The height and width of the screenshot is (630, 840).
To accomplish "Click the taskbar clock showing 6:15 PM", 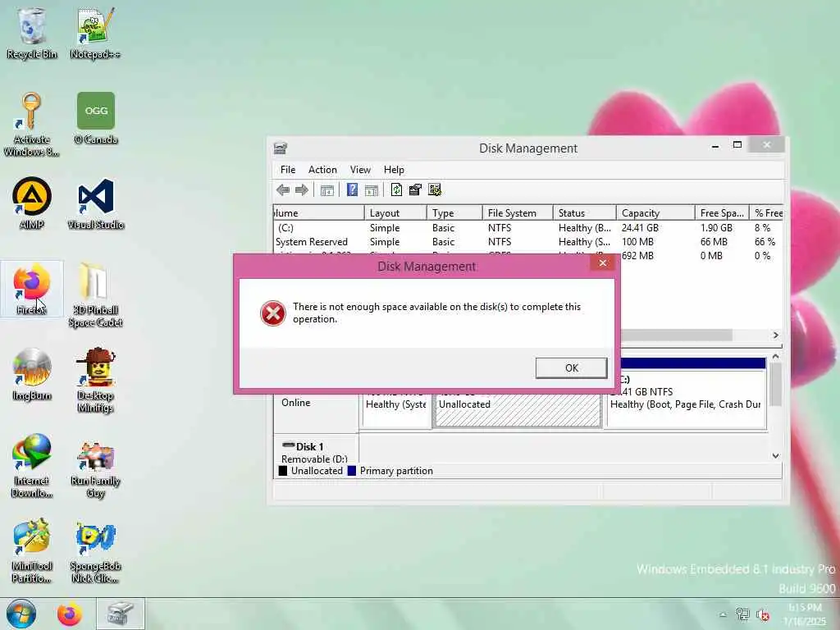I will [805, 614].
